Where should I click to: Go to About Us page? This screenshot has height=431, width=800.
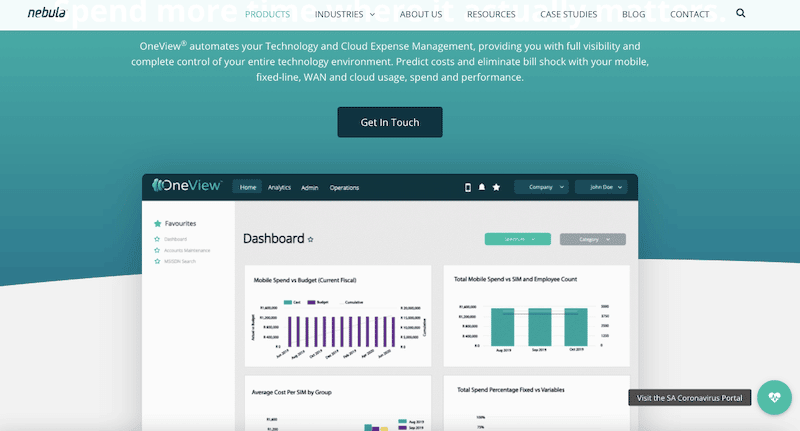click(x=421, y=14)
